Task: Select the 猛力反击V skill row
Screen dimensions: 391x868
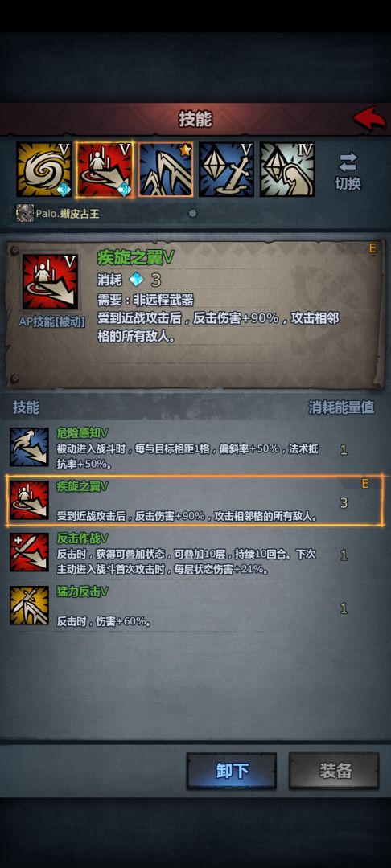Action: pyautogui.click(x=194, y=606)
